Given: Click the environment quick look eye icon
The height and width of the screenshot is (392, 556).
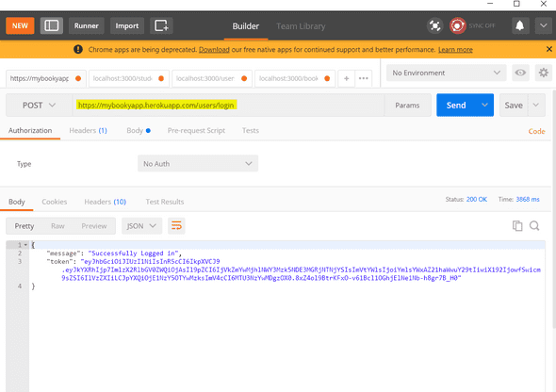Looking at the screenshot, I should click(x=520, y=73).
